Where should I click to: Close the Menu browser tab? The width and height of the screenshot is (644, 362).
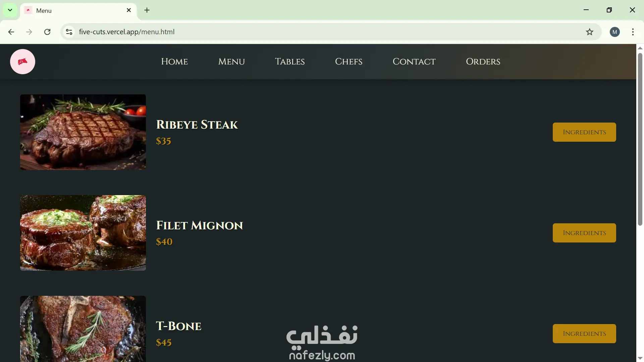[x=129, y=10]
